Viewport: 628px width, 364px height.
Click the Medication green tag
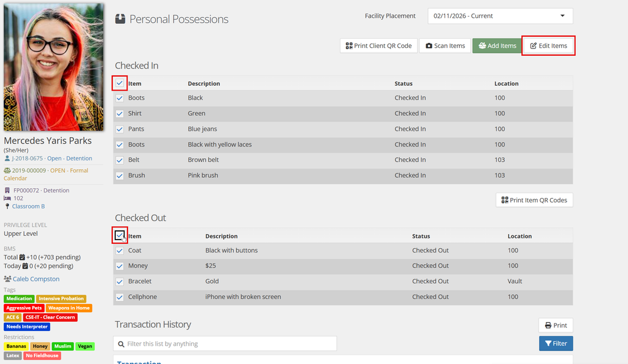[x=19, y=299]
